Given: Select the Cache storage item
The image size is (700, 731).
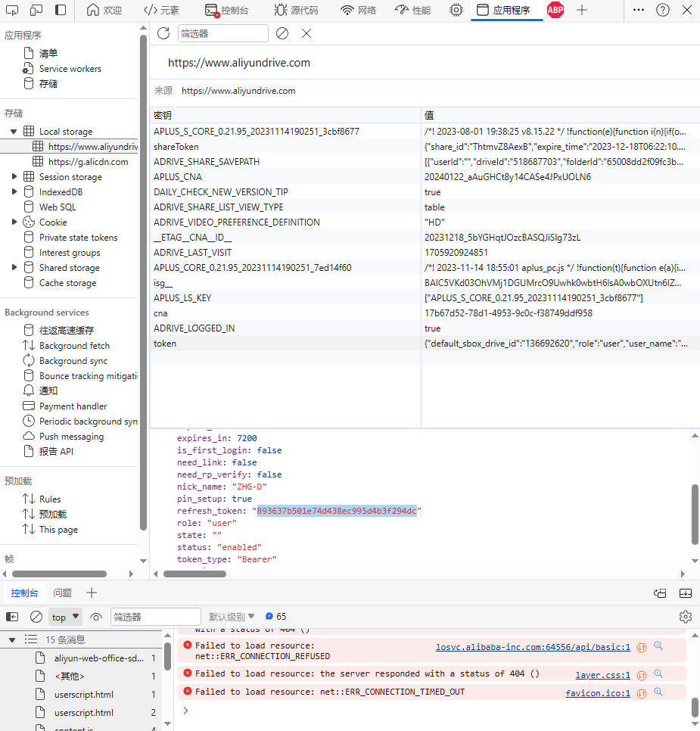Looking at the screenshot, I should tap(67, 282).
